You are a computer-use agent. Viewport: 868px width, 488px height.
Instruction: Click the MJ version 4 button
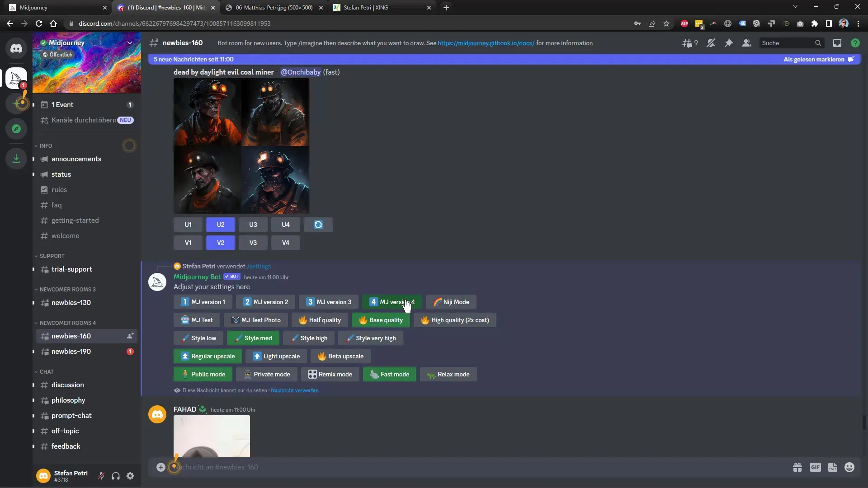(392, 301)
